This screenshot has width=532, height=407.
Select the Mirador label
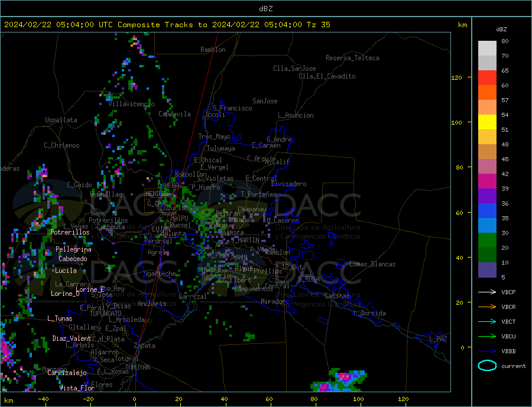point(274,301)
